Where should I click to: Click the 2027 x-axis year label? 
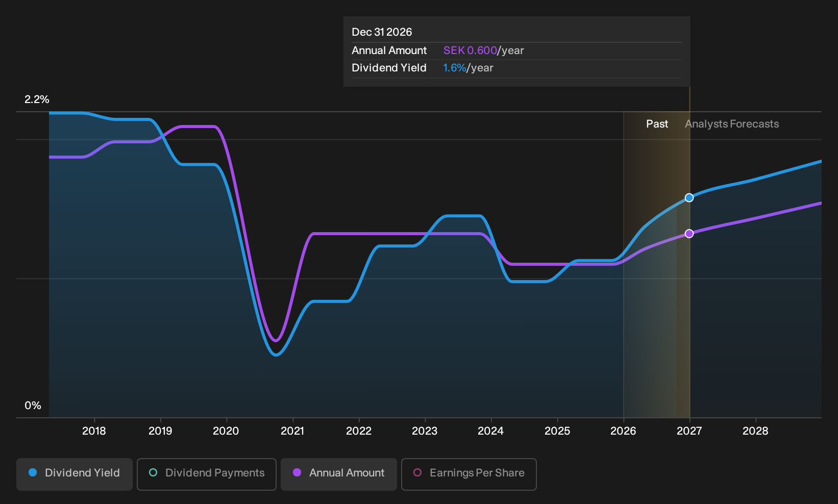point(689,431)
